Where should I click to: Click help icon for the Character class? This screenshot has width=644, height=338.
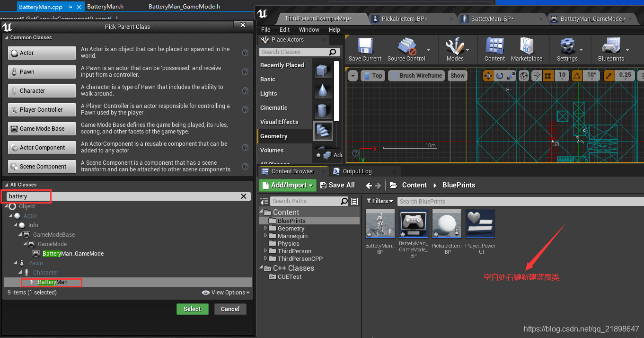[x=245, y=91]
